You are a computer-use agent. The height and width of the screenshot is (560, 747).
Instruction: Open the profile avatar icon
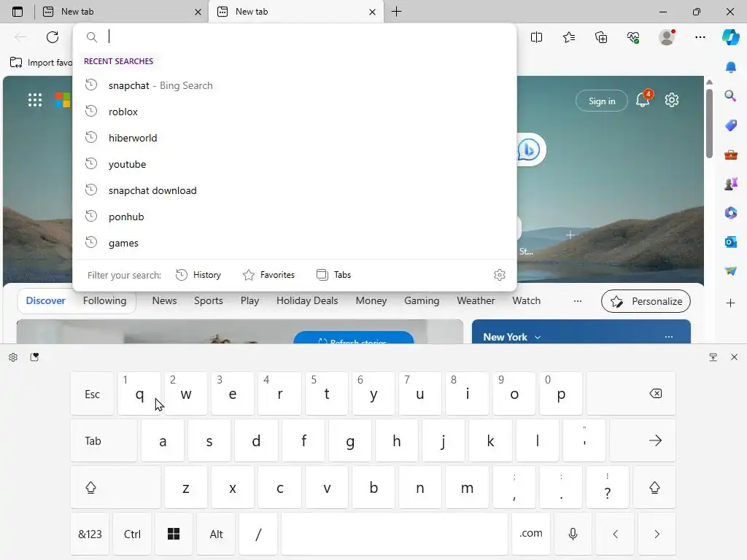pos(667,36)
